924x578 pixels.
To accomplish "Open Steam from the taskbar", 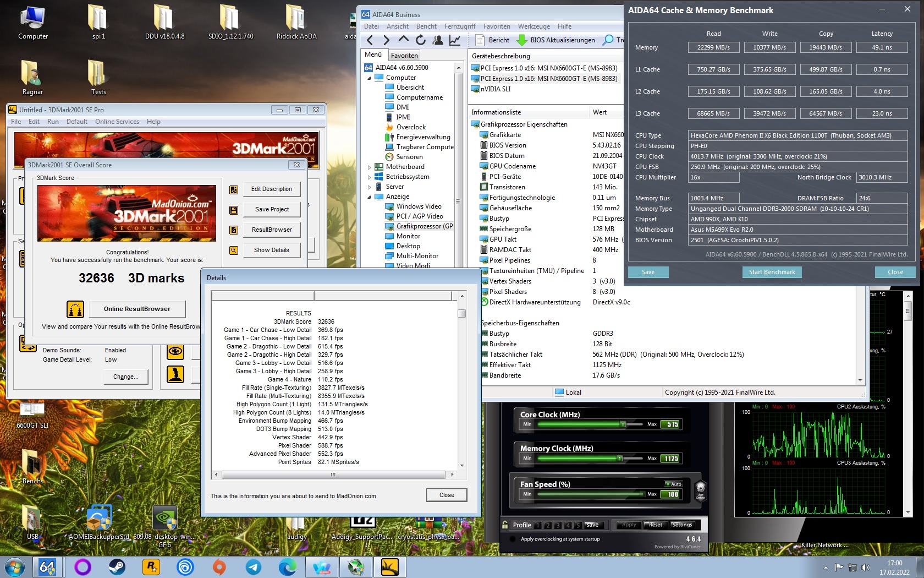I will click(117, 566).
